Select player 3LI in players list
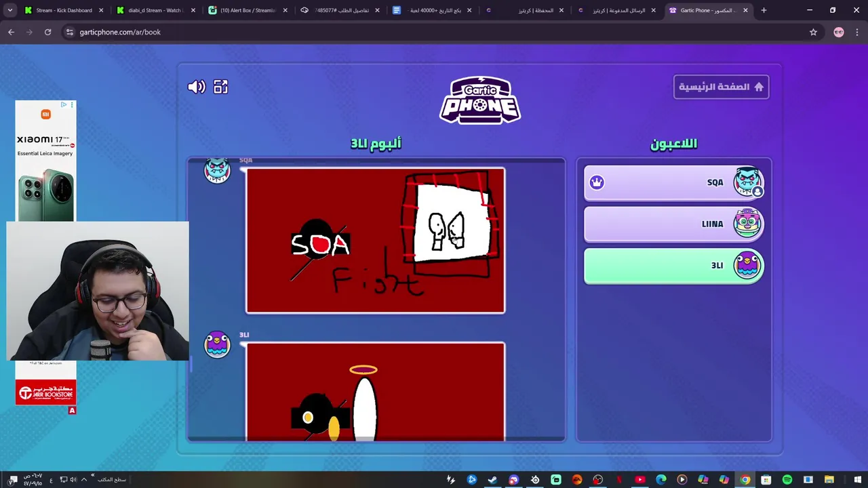Viewport: 868px width, 488px height. click(674, 266)
